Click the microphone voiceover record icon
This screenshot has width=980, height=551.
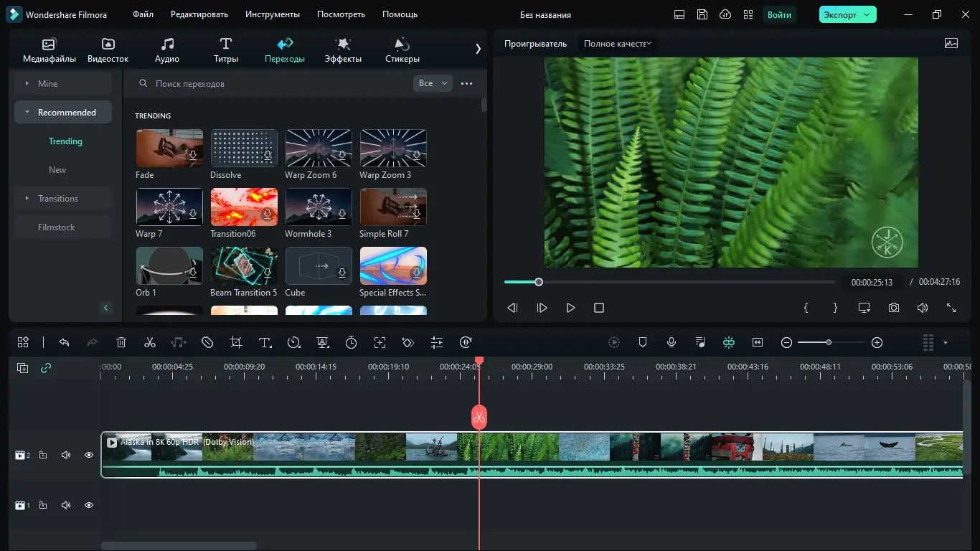click(x=672, y=343)
